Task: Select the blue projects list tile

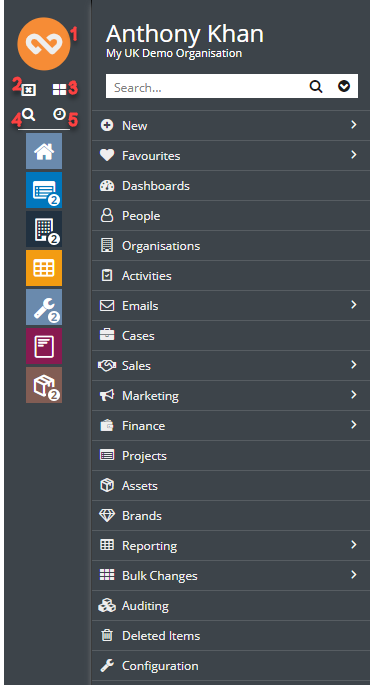Action: [44, 190]
